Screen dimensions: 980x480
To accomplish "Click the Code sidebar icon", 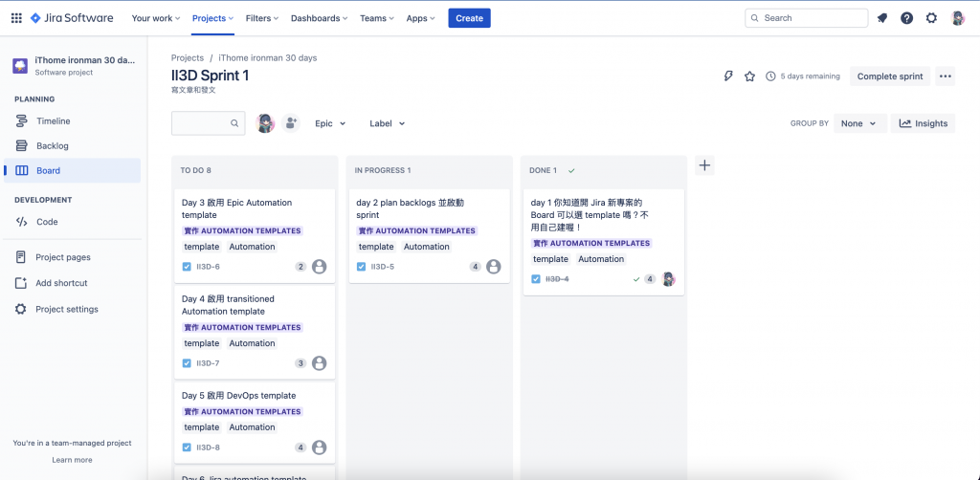I will (21, 222).
